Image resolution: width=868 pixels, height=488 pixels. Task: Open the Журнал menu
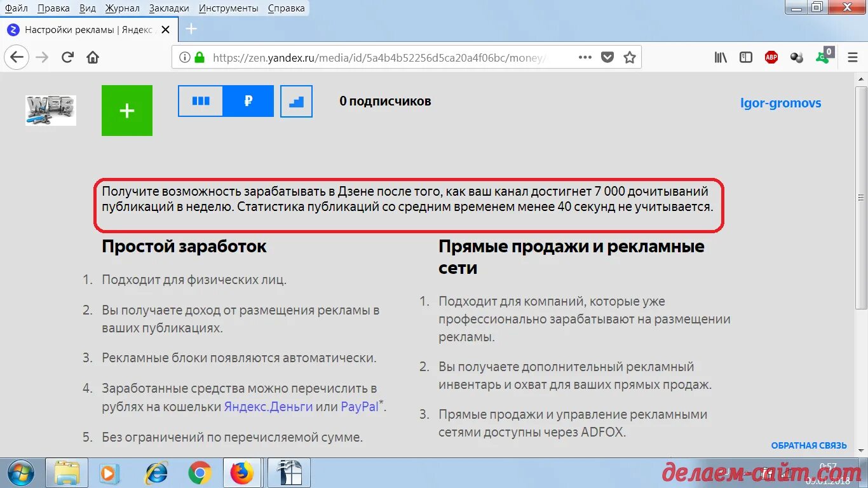tap(123, 8)
